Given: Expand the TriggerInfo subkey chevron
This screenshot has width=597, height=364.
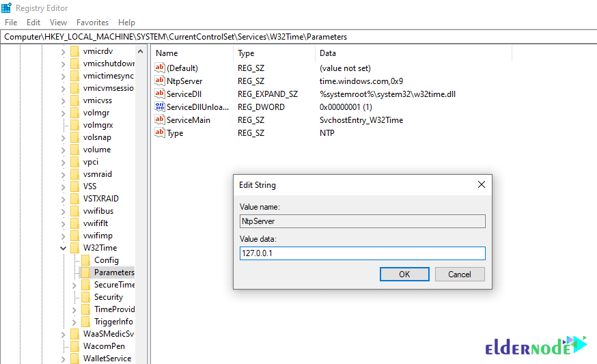Looking at the screenshot, I should coord(74,322).
